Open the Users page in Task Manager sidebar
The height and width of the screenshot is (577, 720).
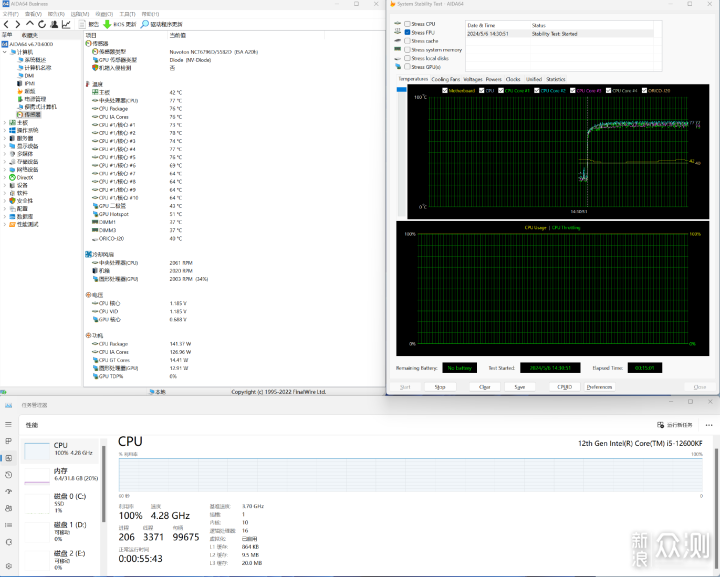click(x=8, y=509)
